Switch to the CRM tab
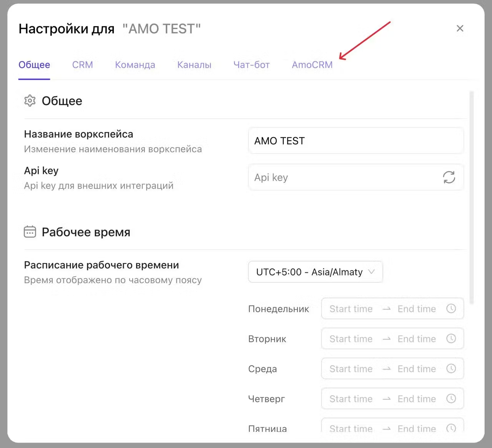The image size is (492, 448). click(83, 65)
